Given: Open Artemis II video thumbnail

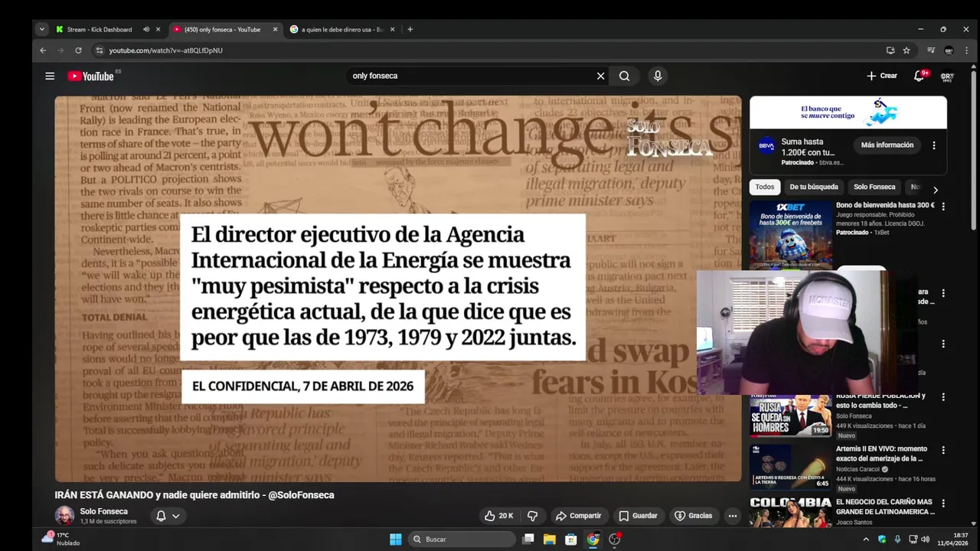Looking at the screenshot, I should pyautogui.click(x=791, y=466).
